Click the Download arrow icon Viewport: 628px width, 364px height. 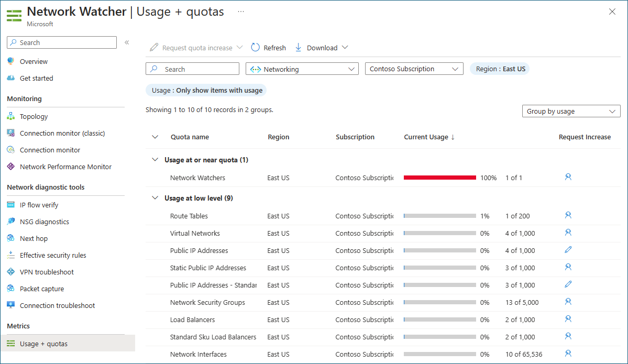(x=299, y=48)
